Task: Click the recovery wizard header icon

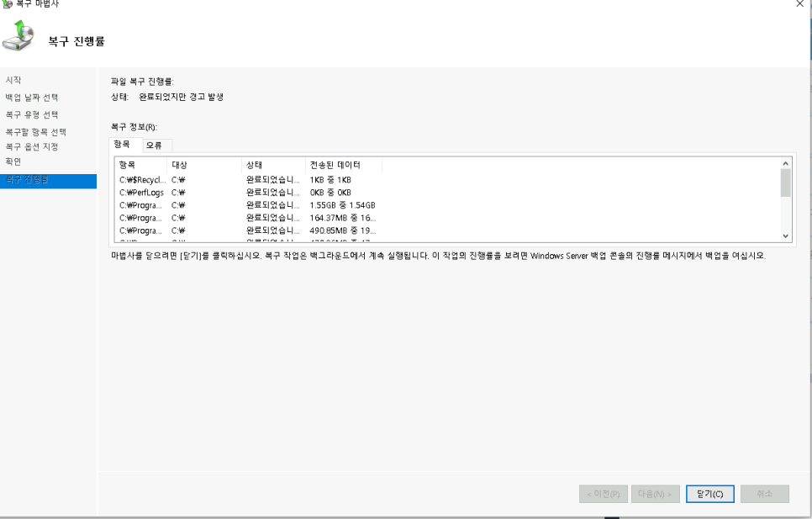Action: [19, 38]
